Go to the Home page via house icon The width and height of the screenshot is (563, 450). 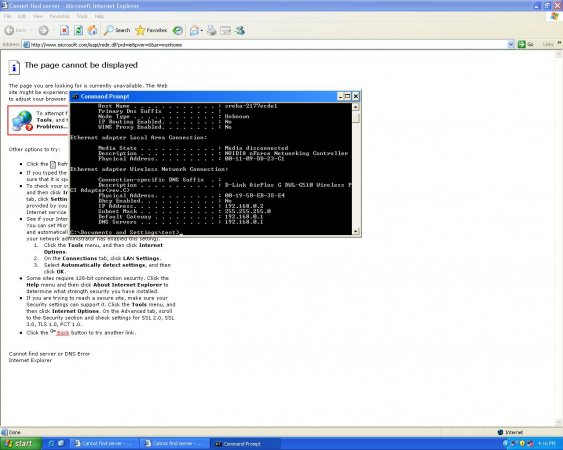coord(93,31)
